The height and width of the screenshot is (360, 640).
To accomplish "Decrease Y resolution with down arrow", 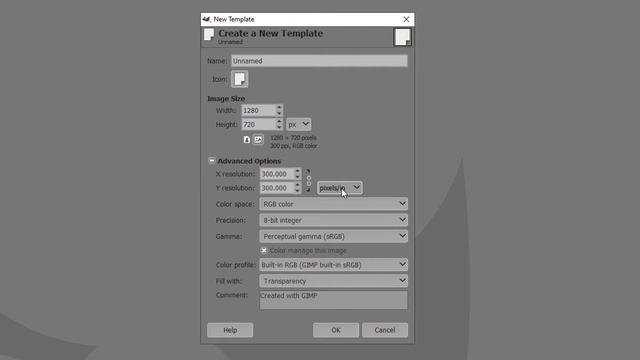I will tap(298, 191).
